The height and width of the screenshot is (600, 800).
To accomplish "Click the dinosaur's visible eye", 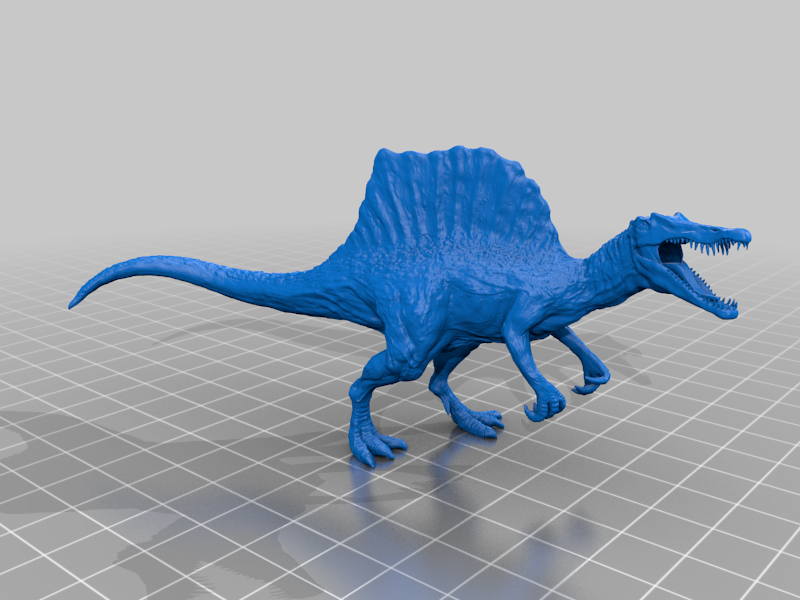I will click(x=645, y=225).
